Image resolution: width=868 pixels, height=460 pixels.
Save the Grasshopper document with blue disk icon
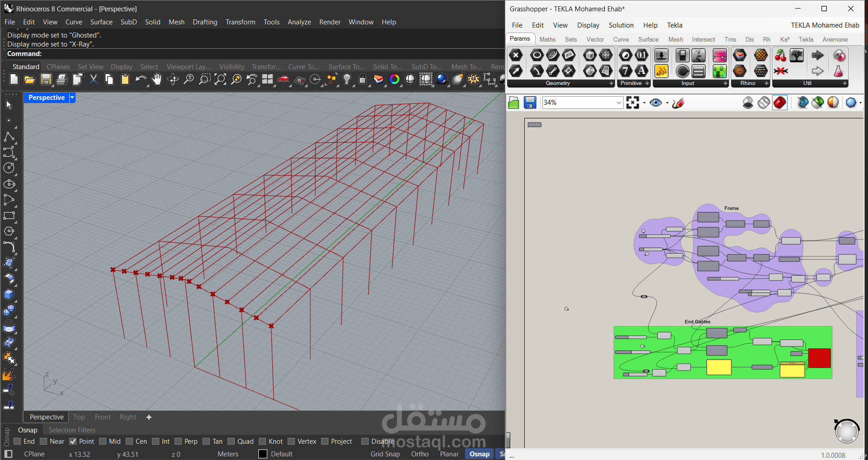click(530, 103)
